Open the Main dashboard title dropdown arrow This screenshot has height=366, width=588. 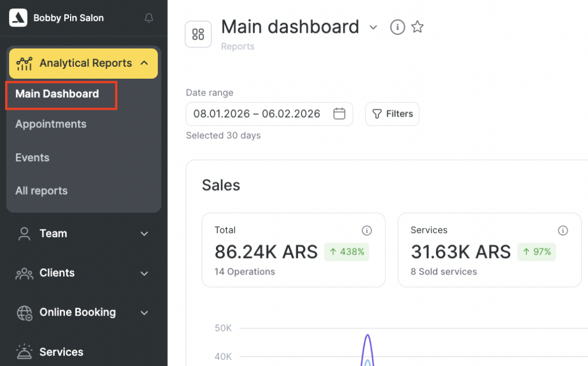point(373,28)
